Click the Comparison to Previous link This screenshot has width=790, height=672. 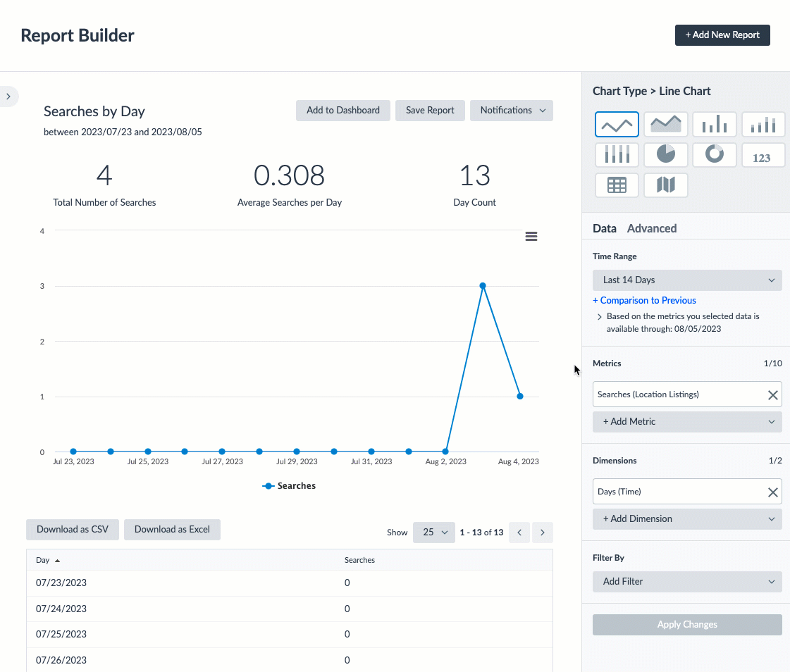(644, 300)
